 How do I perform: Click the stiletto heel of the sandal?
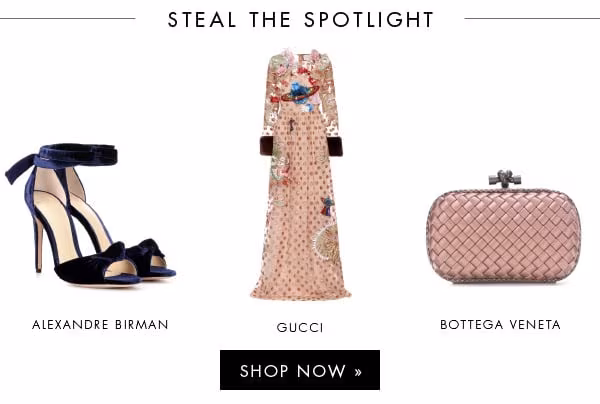coord(38,244)
